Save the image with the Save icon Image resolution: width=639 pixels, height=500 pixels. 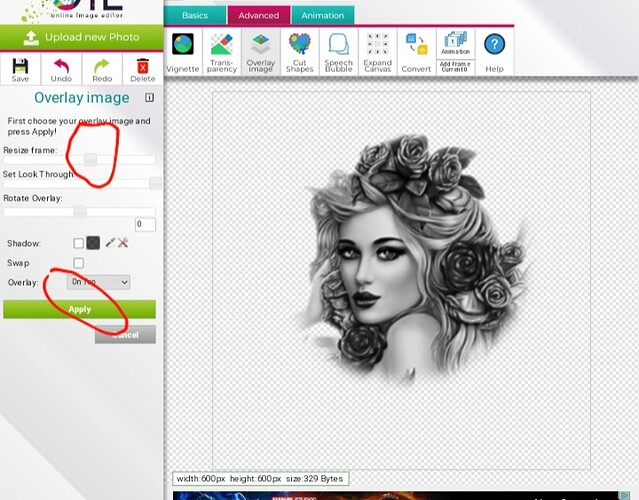click(x=20, y=68)
